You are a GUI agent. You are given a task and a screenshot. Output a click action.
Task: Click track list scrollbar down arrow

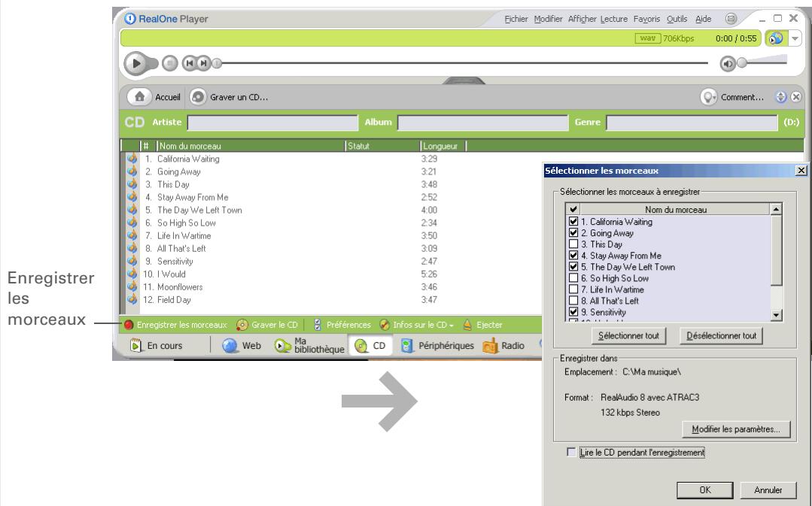tap(776, 315)
